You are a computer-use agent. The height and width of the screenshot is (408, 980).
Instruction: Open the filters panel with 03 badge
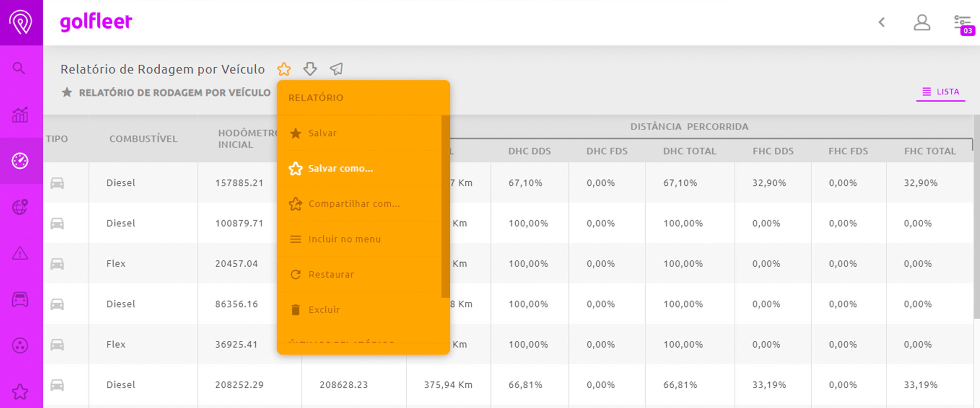pyautogui.click(x=964, y=24)
